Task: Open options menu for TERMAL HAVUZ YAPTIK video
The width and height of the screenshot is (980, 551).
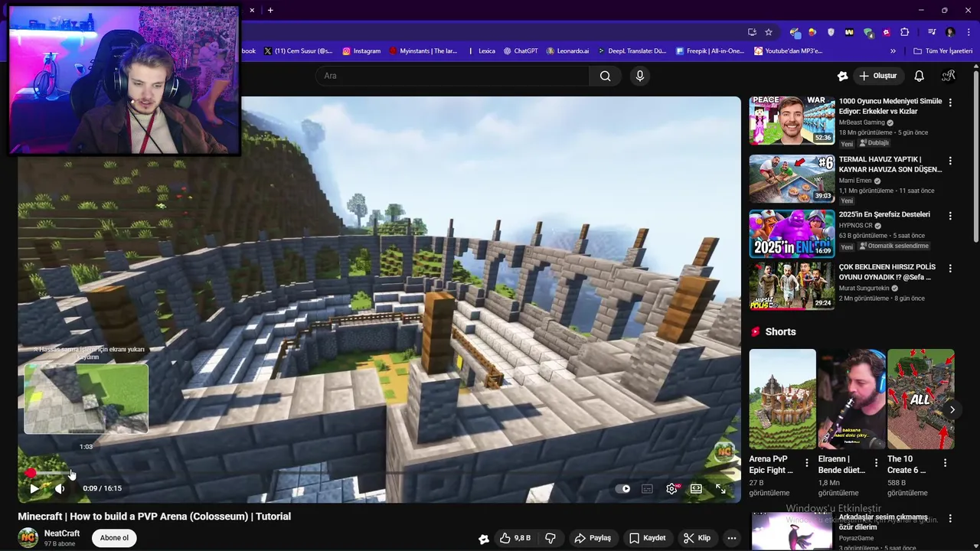Action: (x=950, y=161)
